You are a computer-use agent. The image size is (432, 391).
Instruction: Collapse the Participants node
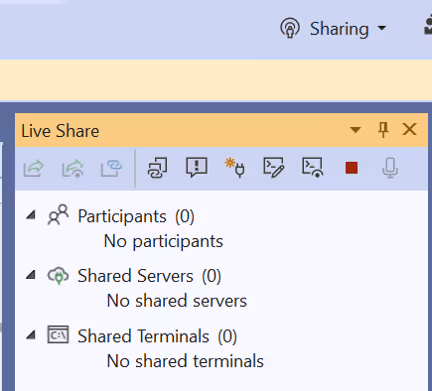coord(31,215)
